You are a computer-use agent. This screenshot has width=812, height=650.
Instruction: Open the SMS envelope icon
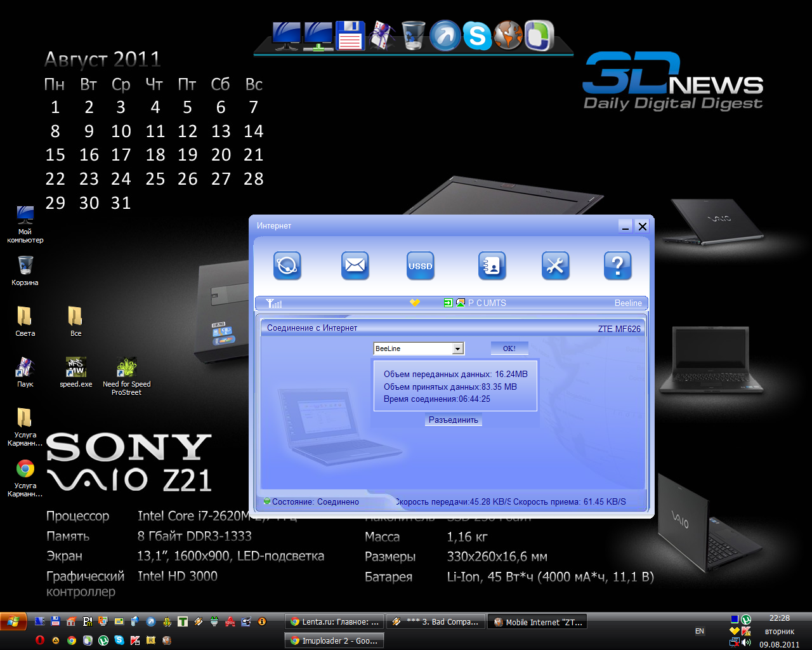(355, 265)
